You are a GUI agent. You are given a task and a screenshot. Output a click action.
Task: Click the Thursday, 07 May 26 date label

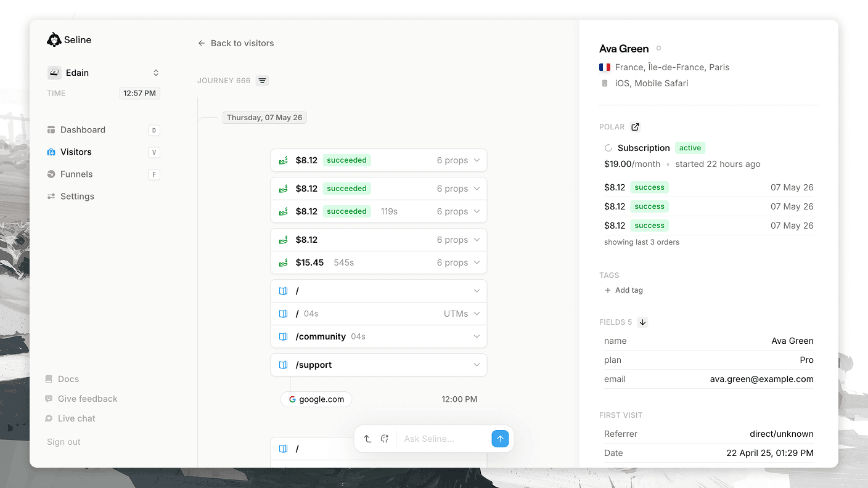click(x=264, y=118)
